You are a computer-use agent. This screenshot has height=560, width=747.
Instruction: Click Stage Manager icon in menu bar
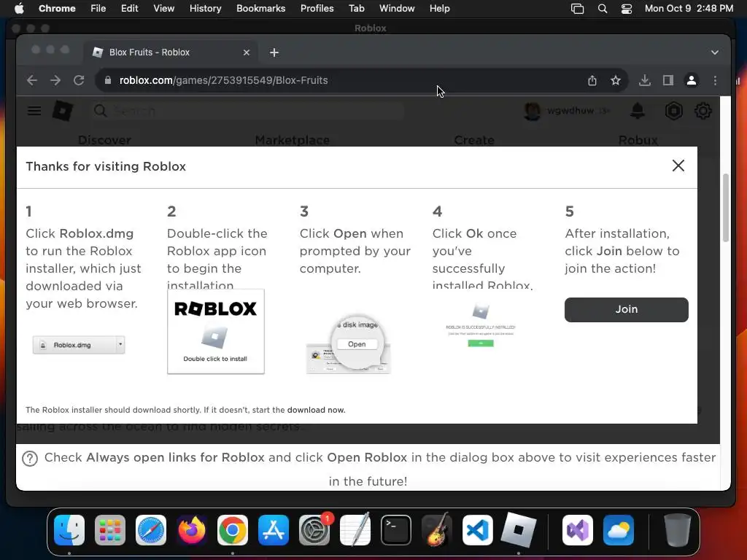pos(578,9)
